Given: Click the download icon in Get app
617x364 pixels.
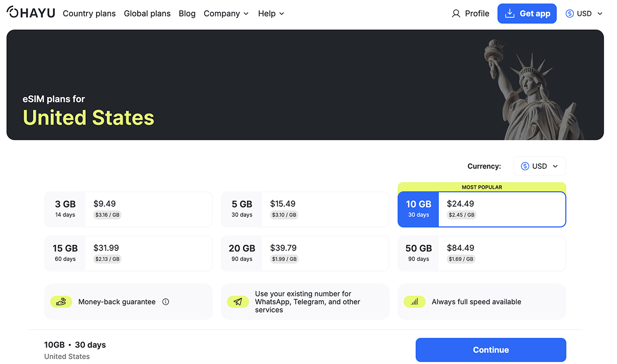Looking at the screenshot, I should click(x=510, y=14).
